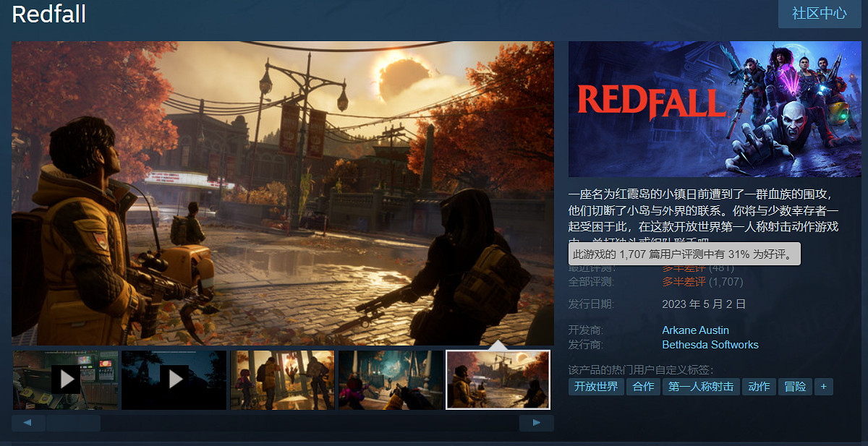Viewport: 868px width, 446px height.
Task: Open the 社区中心 page
Action: [x=819, y=13]
